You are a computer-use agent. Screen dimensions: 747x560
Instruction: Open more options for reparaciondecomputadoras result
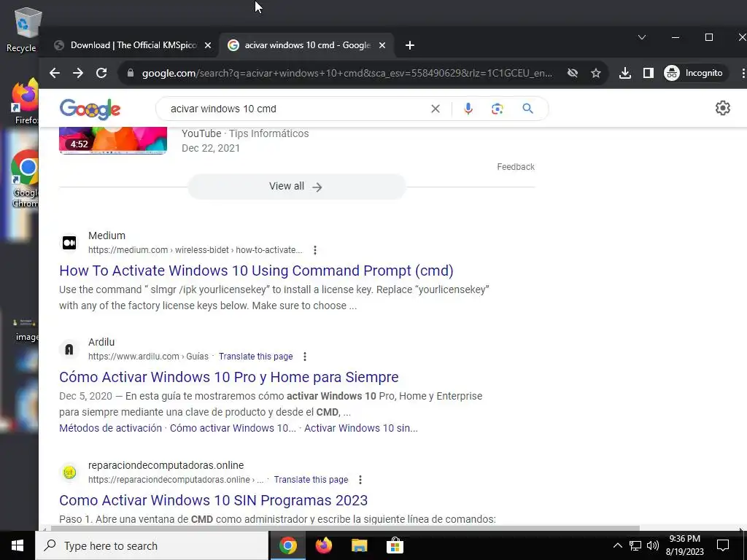click(x=360, y=480)
